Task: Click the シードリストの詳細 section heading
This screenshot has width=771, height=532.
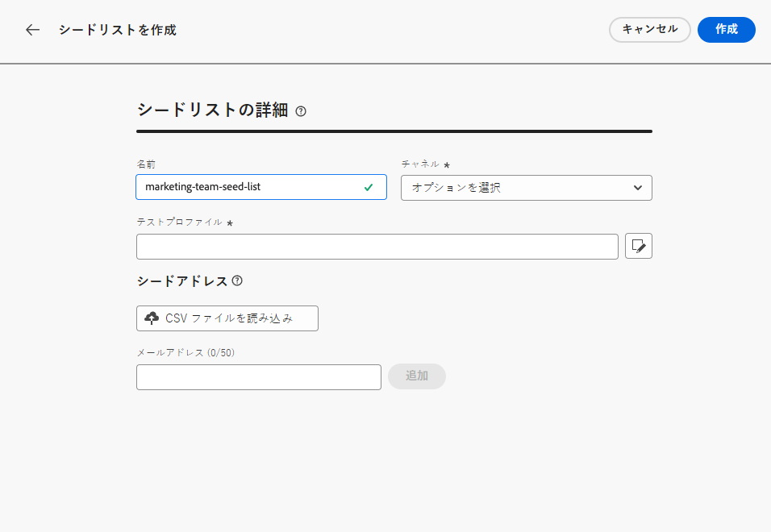Action: click(212, 110)
